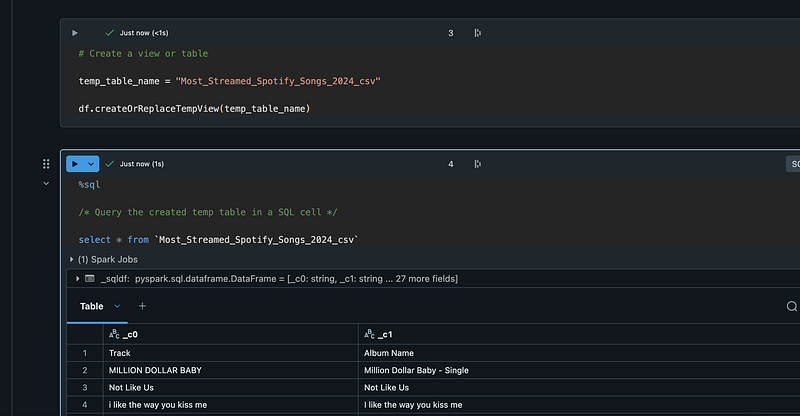Viewport: 800px width, 416px height.
Task: Click the 'Just now (<1s)' status of cell 3
Action: [144, 33]
